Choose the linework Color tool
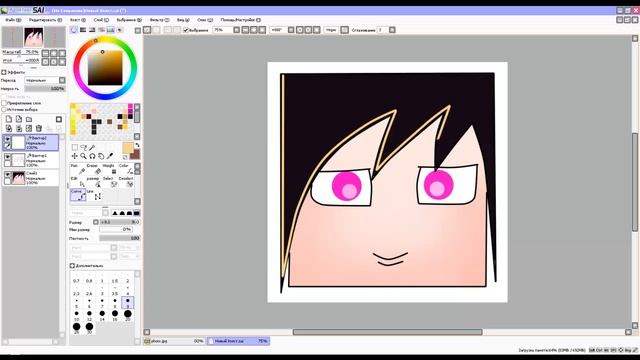This screenshot has height=360, width=640. pyautogui.click(x=125, y=169)
